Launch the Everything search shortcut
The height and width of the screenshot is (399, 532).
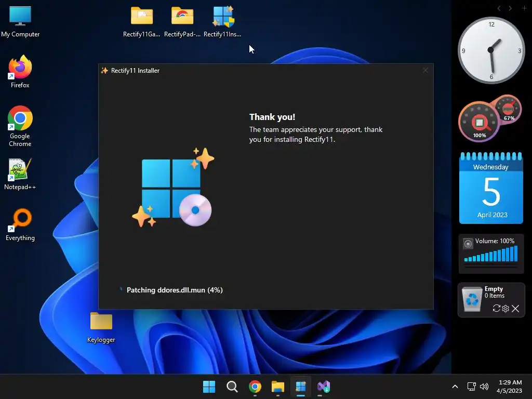20,224
